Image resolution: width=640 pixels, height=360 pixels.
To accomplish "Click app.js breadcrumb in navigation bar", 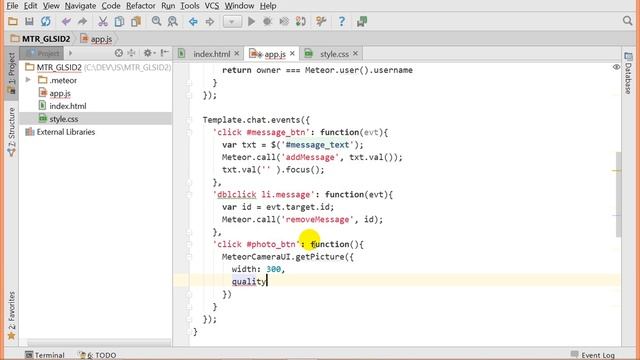I will 96,39.
